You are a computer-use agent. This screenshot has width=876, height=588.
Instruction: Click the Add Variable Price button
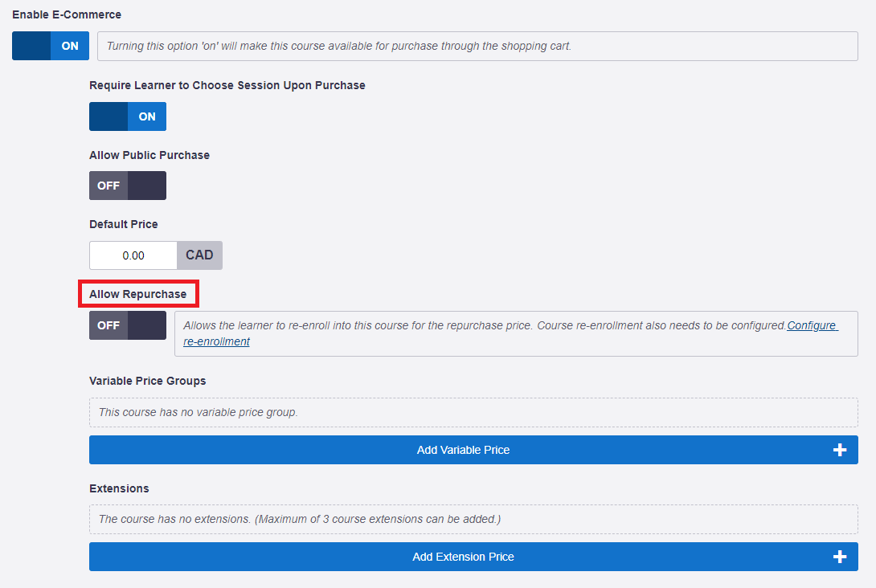(473, 450)
